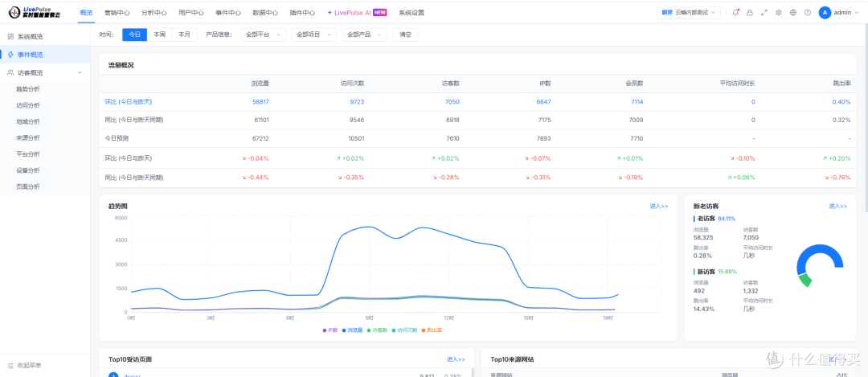The height and width of the screenshot is (377, 868).
Task: Toggle the 访问次数 legend in trend chart
Action: click(x=403, y=330)
